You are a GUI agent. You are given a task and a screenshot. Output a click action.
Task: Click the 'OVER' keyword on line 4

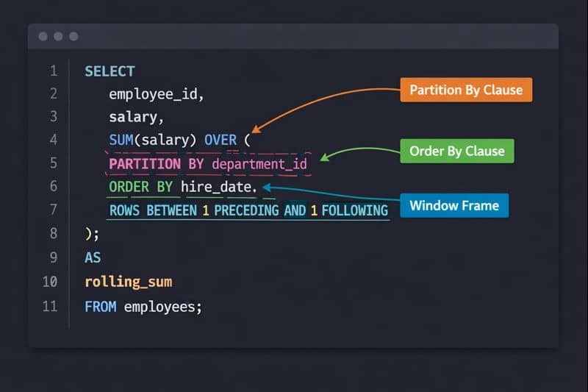click(x=220, y=140)
